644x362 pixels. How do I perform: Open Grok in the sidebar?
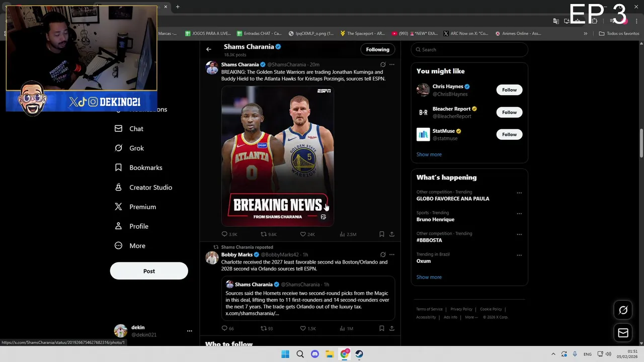[x=129, y=148]
